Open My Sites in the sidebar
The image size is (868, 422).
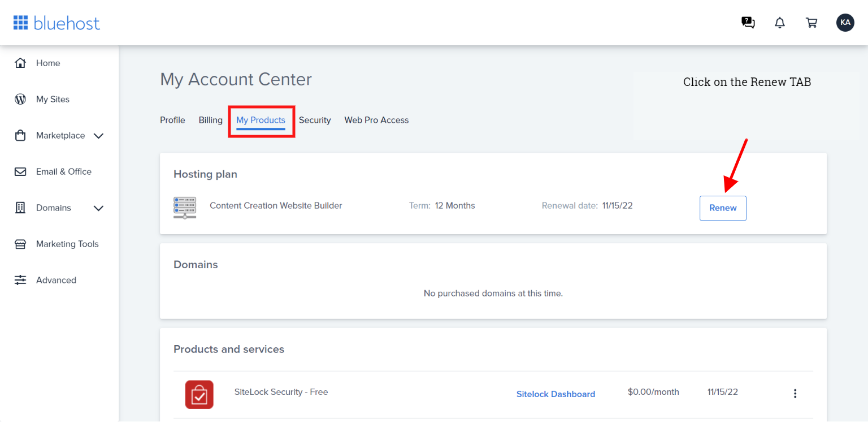point(53,99)
